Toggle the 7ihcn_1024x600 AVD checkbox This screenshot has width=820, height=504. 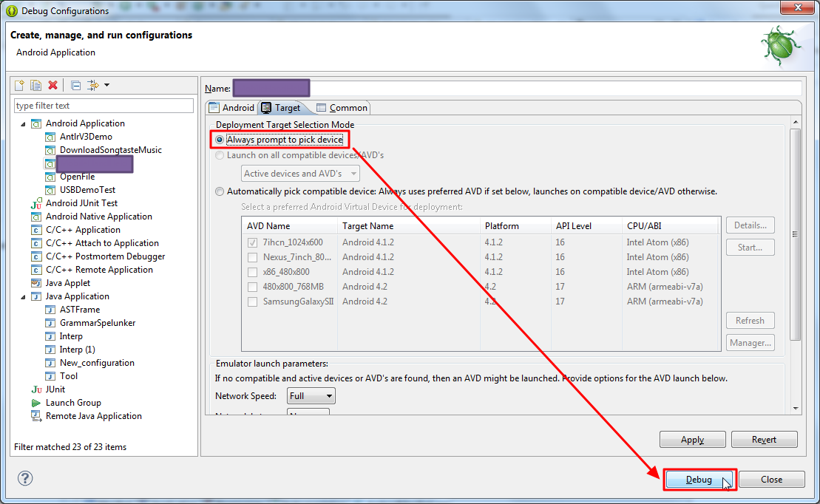click(253, 242)
